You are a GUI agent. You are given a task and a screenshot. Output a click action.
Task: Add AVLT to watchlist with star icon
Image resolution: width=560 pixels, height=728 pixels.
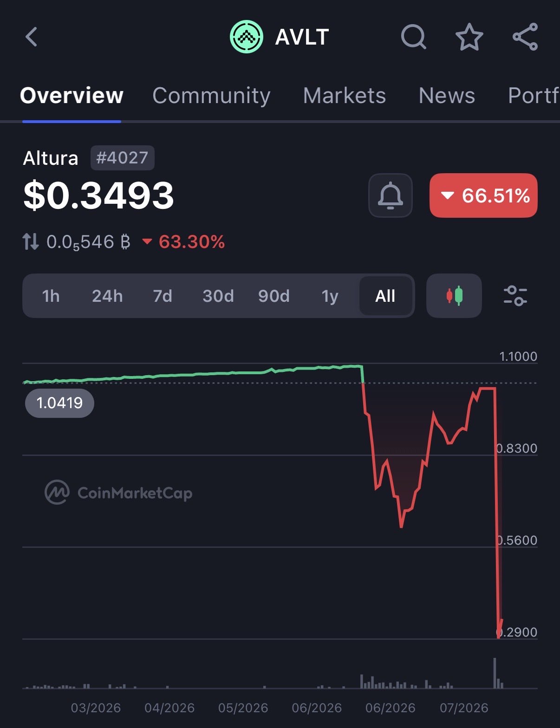pos(469,37)
